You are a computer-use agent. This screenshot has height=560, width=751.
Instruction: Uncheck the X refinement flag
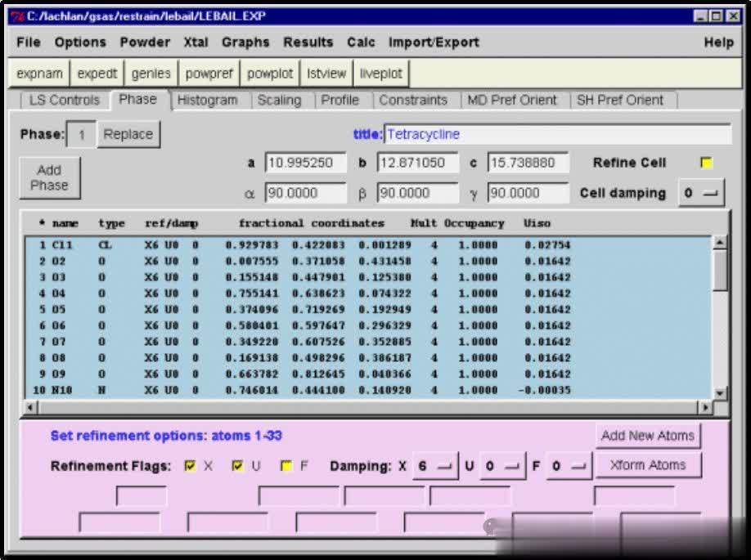191,466
